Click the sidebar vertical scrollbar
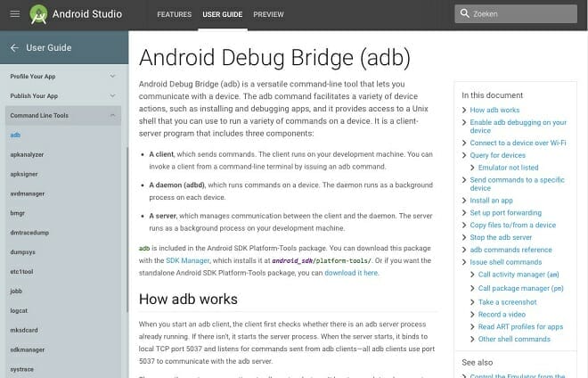 127,229
